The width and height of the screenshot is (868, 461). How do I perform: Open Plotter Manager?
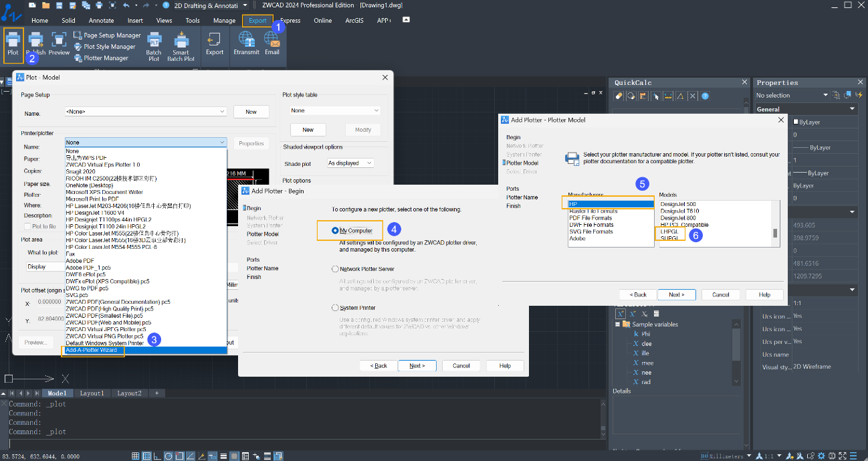pos(100,58)
